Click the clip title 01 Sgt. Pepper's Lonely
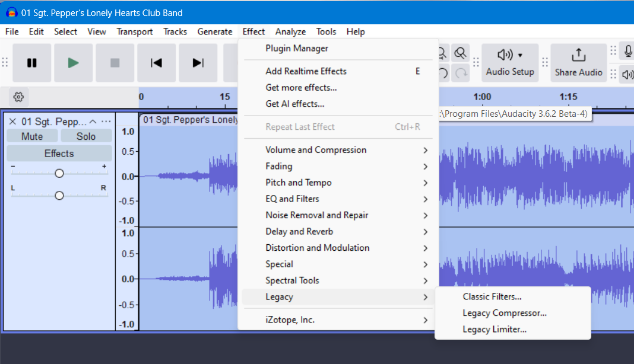Image resolution: width=634 pixels, height=364 pixels. coord(190,120)
